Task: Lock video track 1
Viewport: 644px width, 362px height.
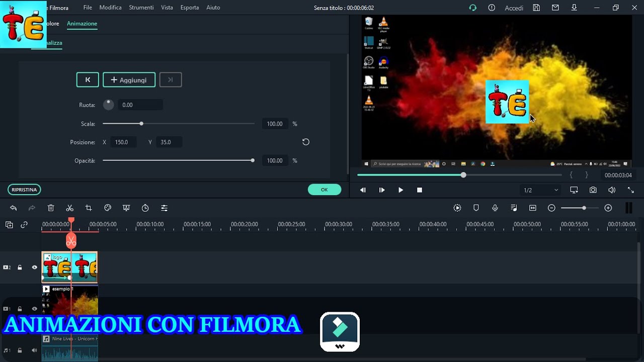Action: [20, 309]
